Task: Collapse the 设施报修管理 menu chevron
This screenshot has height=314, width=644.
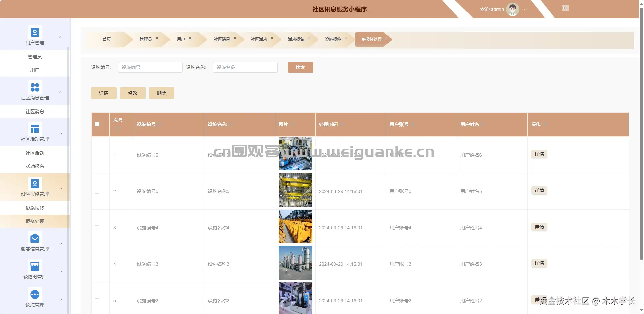Action: point(61,188)
